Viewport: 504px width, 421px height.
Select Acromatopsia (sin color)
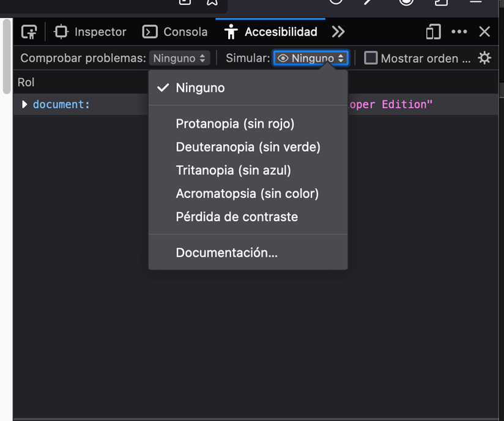pos(248,194)
